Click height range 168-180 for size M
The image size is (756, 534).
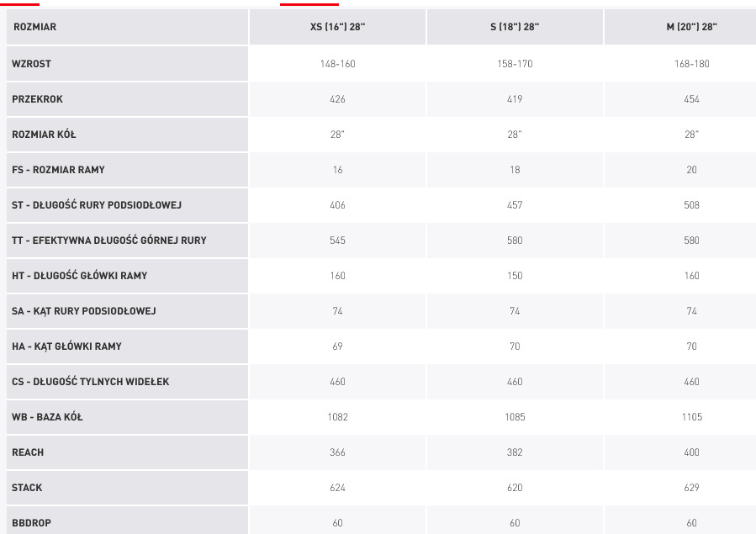[692, 64]
